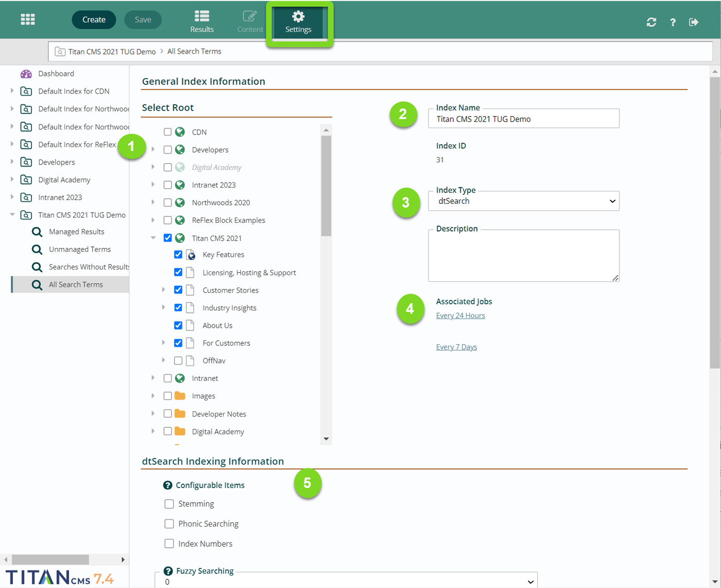Uncheck the Key Features checkbox
The image size is (721, 588).
click(178, 255)
